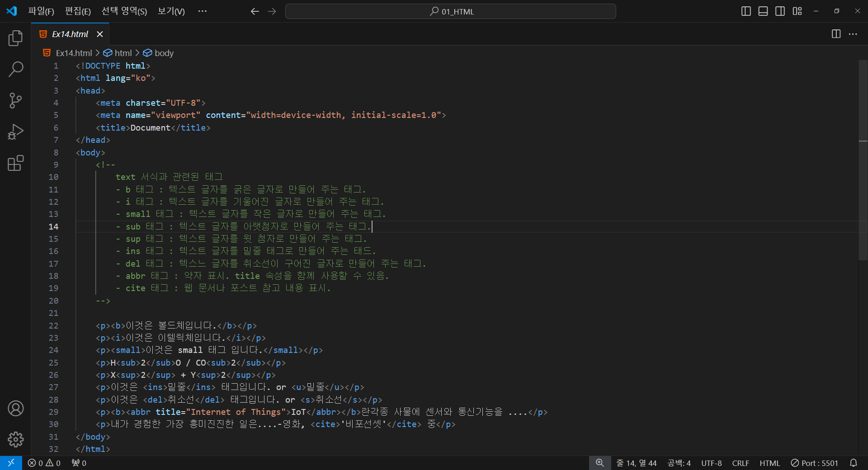
Task: Click the Port : 5501 Live Server status
Action: [x=815, y=463]
